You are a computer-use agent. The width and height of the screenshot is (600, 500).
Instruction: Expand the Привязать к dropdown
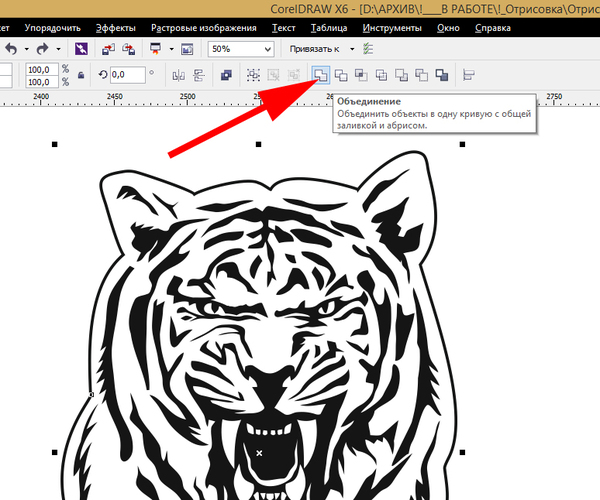tap(350, 48)
